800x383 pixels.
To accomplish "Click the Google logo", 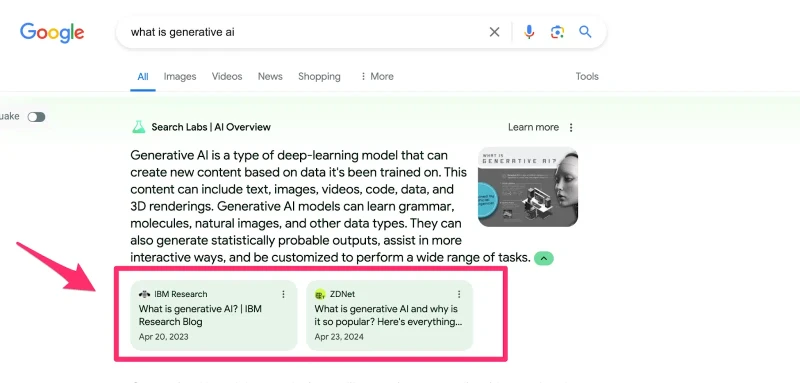I will (x=52, y=33).
